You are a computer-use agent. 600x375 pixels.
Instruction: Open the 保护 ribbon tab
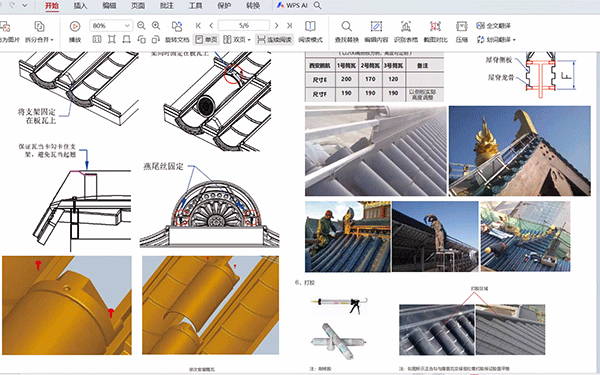pos(224,6)
